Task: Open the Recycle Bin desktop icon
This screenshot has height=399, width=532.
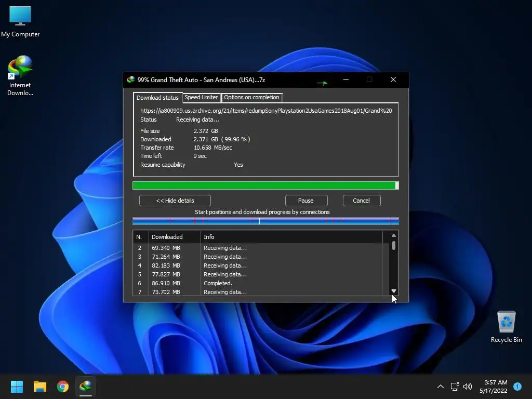Action: tap(506, 327)
